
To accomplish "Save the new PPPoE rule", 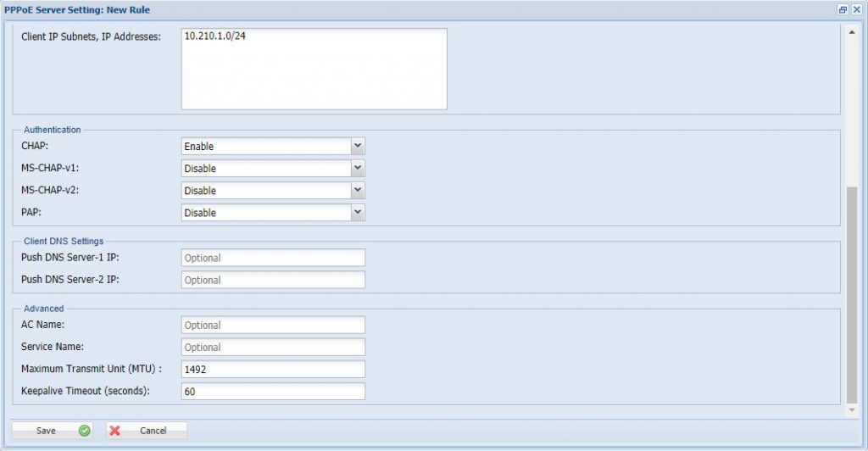I will point(52,431).
